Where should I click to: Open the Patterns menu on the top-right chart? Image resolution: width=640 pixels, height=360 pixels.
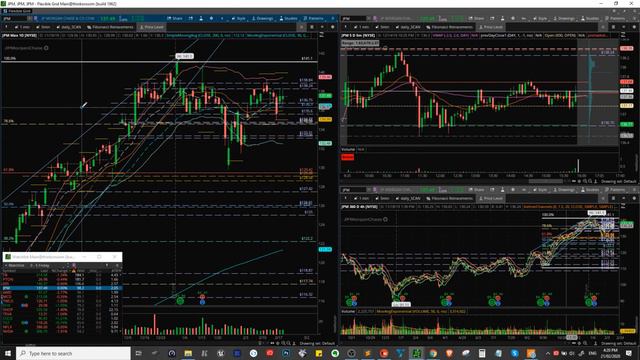(615, 18)
